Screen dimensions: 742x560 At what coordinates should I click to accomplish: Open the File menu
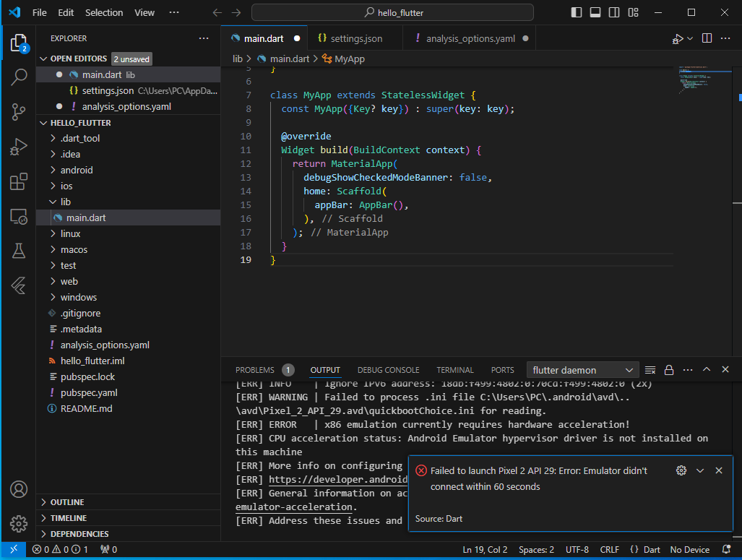pyautogui.click(x=39, y=13)
